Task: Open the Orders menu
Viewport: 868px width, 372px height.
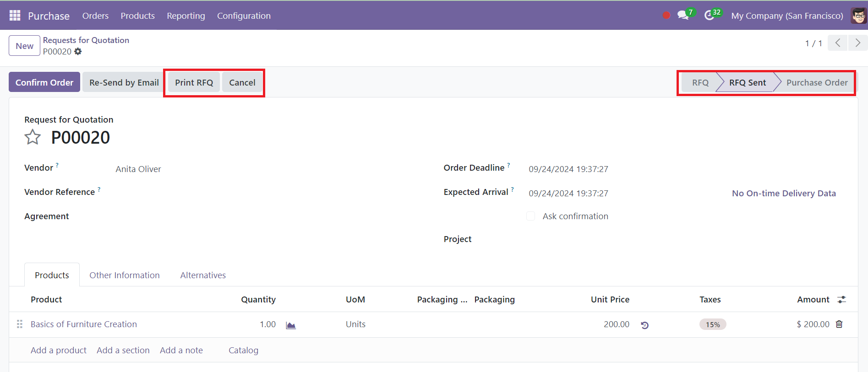Action: 95,16
